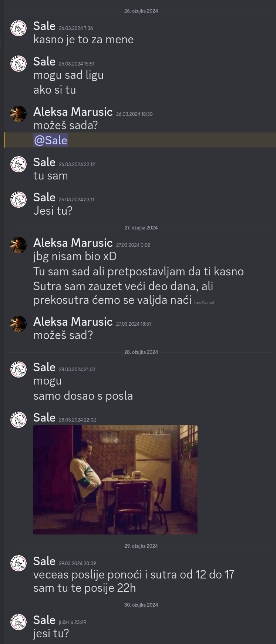This screenshot has height=644, width=276.
Task: Click Aleksa's avatar beside 'možeš sad?' at 18:51
Action: click(18, 324)
